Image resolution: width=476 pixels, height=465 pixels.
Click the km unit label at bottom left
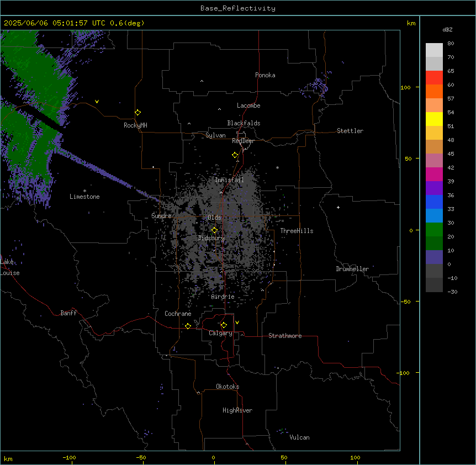tap(8, 459)
